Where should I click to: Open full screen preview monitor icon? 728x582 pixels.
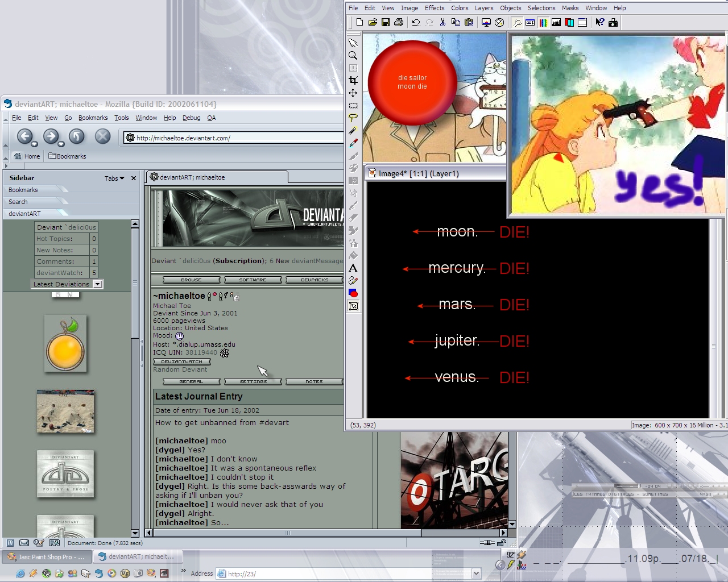coord(486,23)
